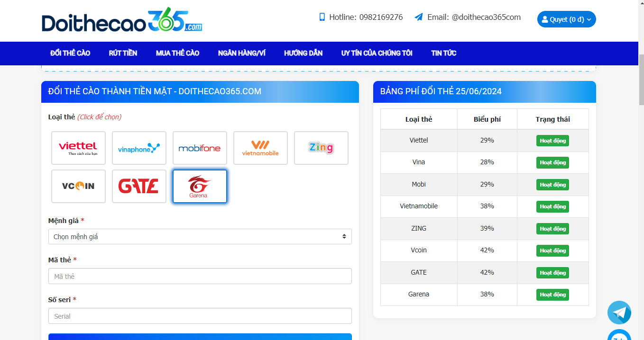This screenshot has width=644, height=340.
Task: Click the GATE cell in fee table
Action: pos(419,272)
